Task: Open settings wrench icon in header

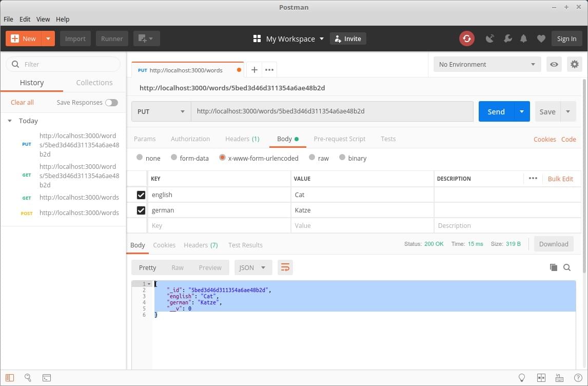Action: (x=507, y=38)
